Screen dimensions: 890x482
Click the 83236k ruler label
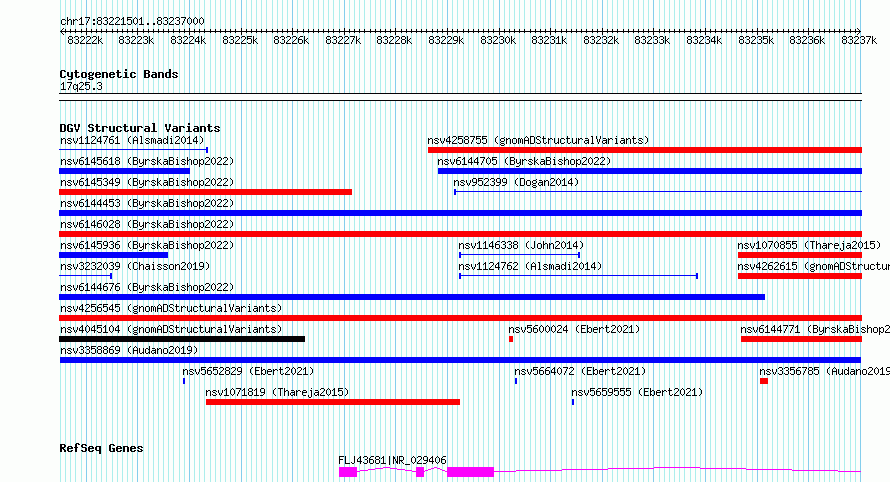click(x=807, y=40)
